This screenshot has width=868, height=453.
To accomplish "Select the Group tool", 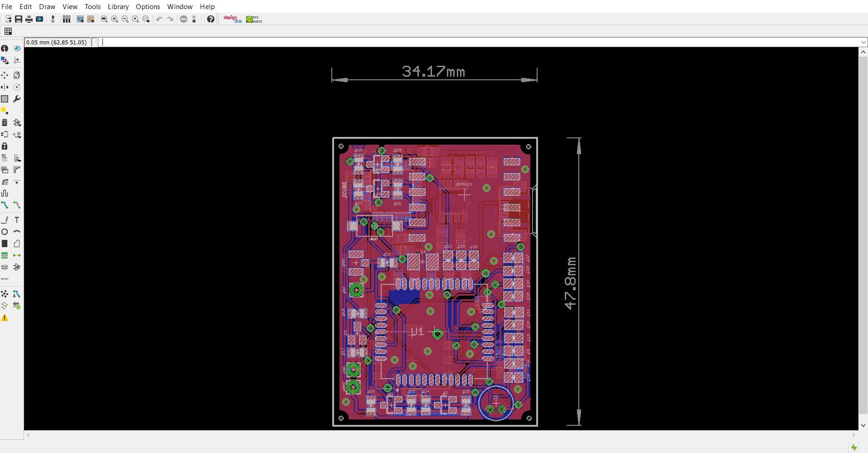I will (5, 99).
